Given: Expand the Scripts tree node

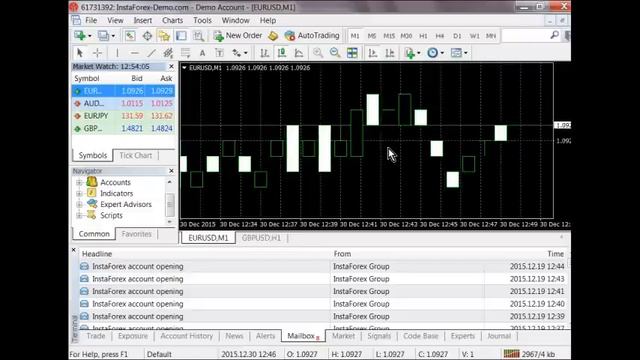Looking at the screenshot, I should pyautogui.click(x=79, y=216).
